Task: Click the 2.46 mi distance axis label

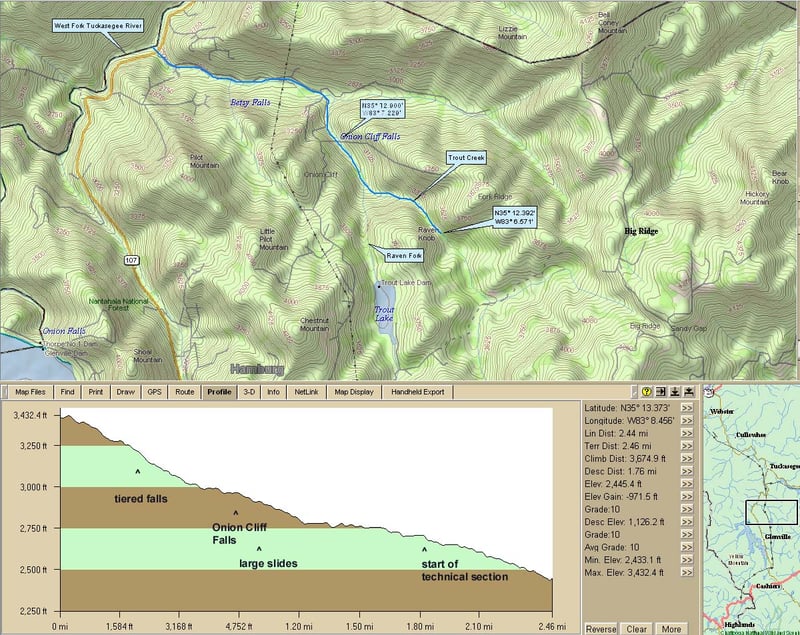Action: 553,626
